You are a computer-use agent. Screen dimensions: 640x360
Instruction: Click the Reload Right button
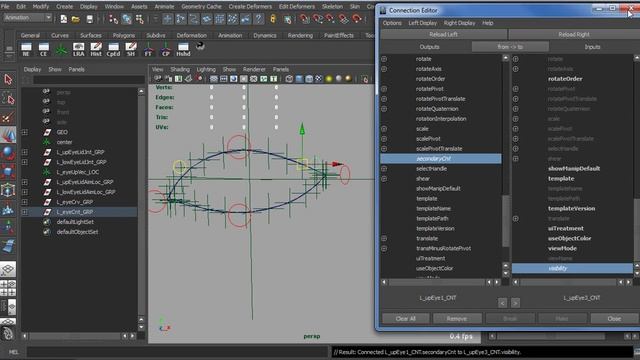[574, 35]
